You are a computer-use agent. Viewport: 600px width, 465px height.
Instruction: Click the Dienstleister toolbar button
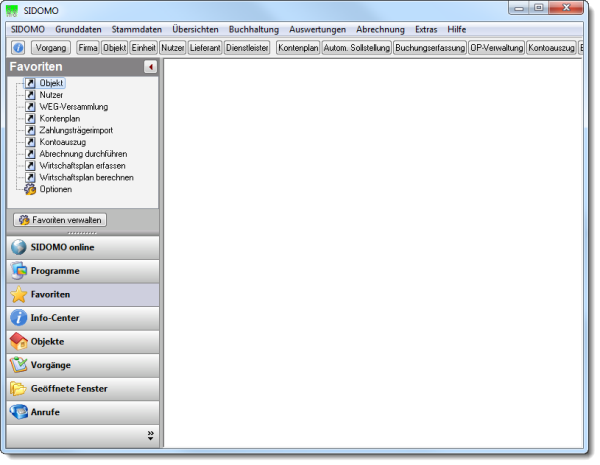click(247, 48)
